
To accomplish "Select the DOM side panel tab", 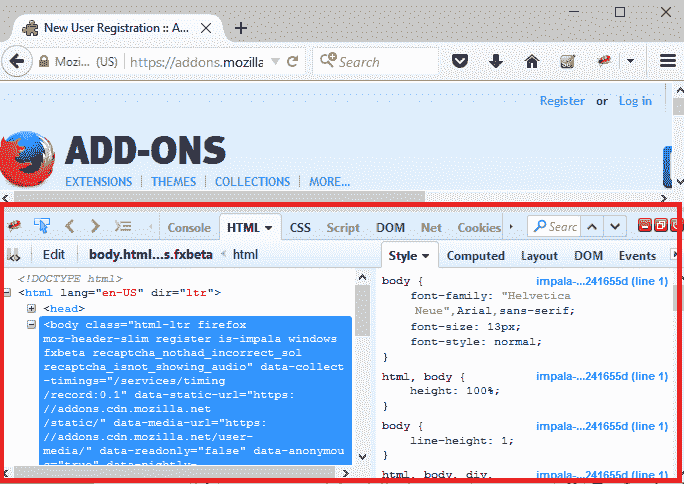I will [x=588, y=256].
